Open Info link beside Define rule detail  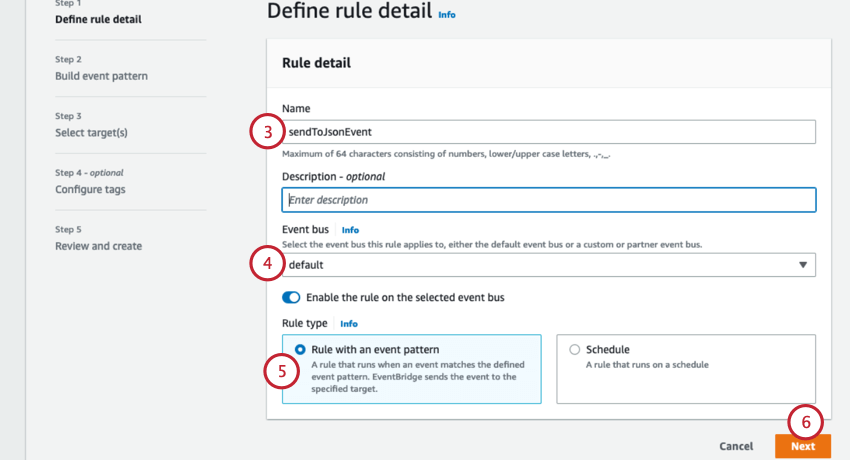coord(446,15)
